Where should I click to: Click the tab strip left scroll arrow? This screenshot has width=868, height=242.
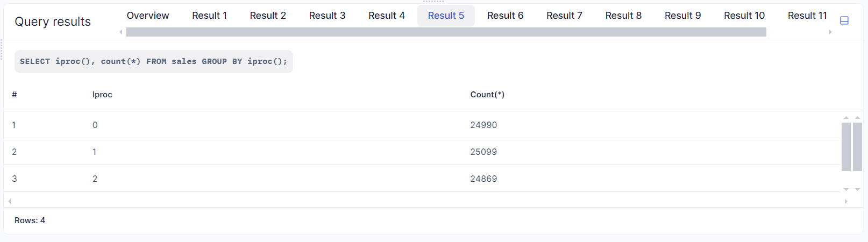[x=121, y=32]
